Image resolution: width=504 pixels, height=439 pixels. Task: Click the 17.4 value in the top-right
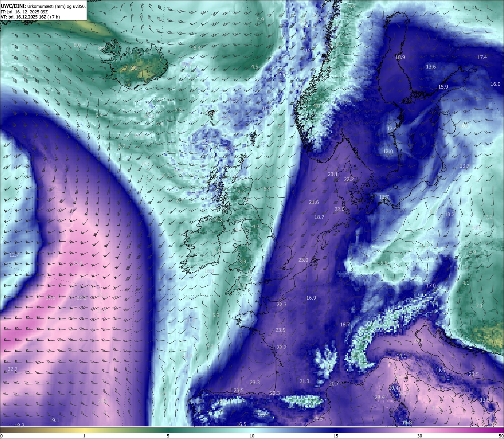482,57
